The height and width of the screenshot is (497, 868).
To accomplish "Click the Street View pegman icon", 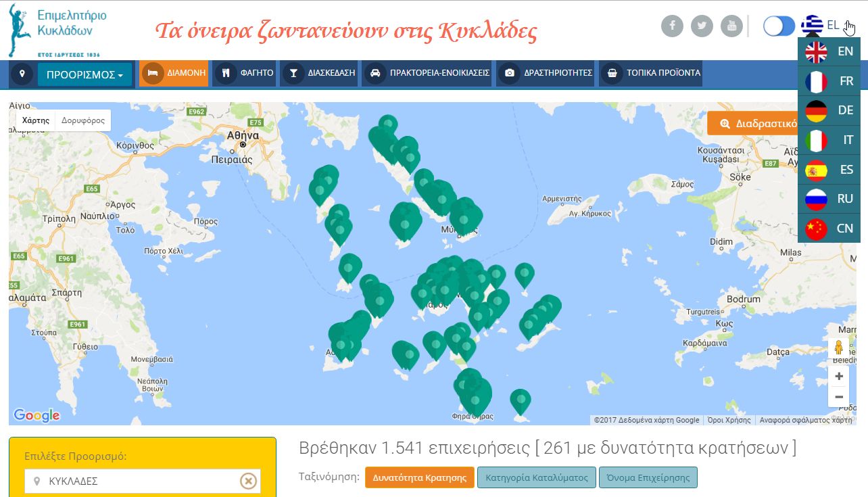I will pos(838,348).
